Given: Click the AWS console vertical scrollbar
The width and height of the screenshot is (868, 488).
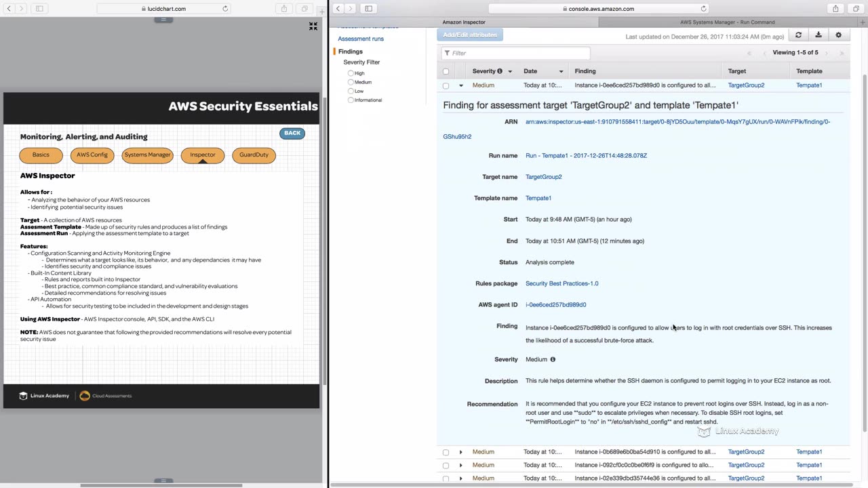Looking at the screenshot, I should tap(865, 252).
